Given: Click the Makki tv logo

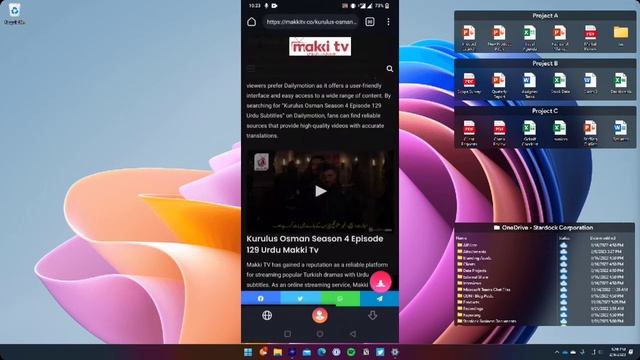Looking at the screenshot, I should click(x=320, y=46).
